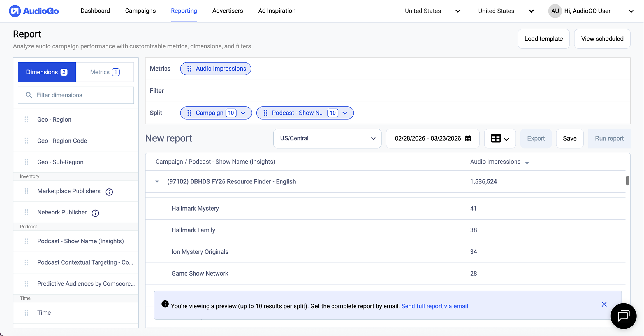This screenshot has height=336, width=644.
Task: Click the 1,536,524 impressions value
Action: (483, 181)
